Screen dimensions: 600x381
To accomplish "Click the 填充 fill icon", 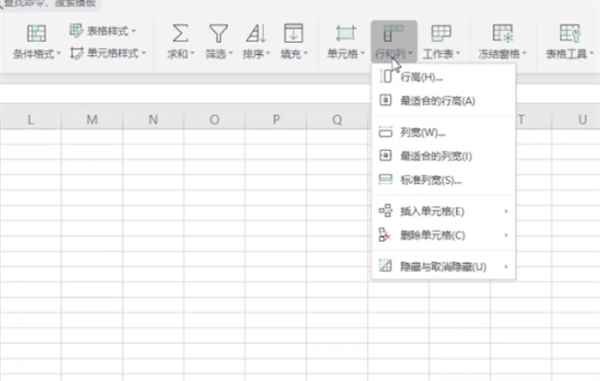I will (293, 33).
